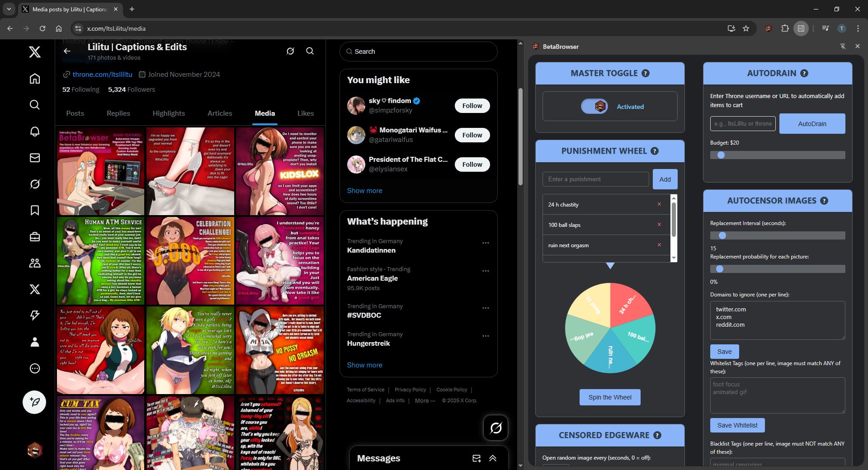Open the Profile icon in the sidebar

click(x=35, y=342)
